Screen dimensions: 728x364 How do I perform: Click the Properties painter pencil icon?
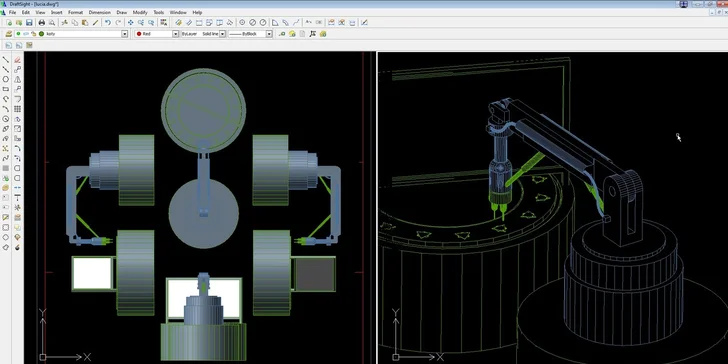click(95, 22)
